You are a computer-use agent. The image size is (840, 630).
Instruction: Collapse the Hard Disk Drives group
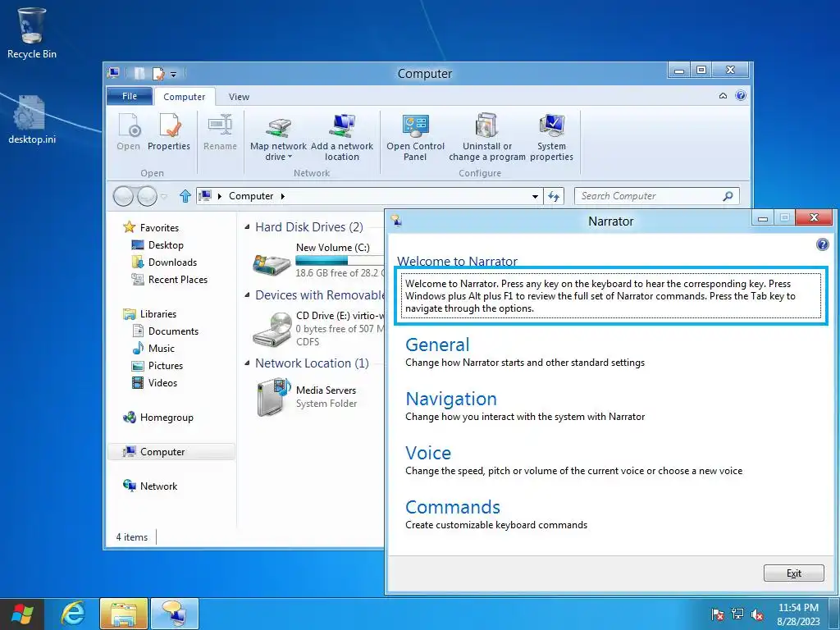click(247, 227)
